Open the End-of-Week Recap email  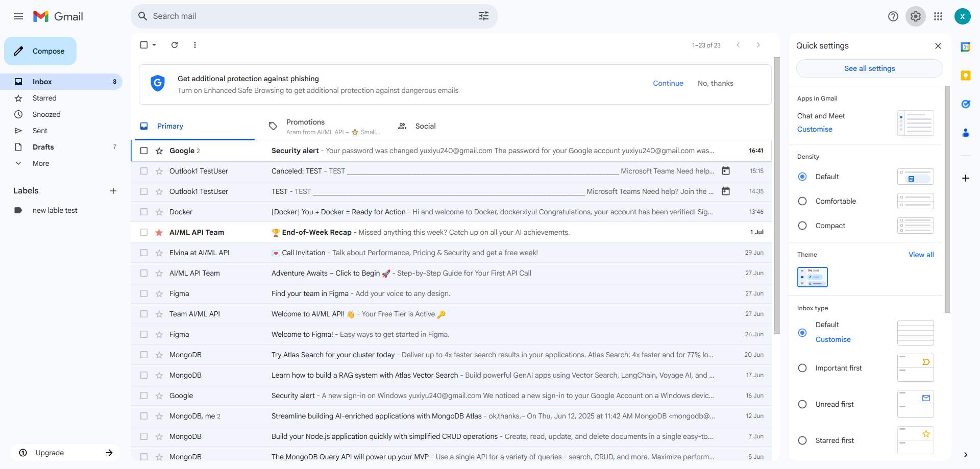click(451, 232)
